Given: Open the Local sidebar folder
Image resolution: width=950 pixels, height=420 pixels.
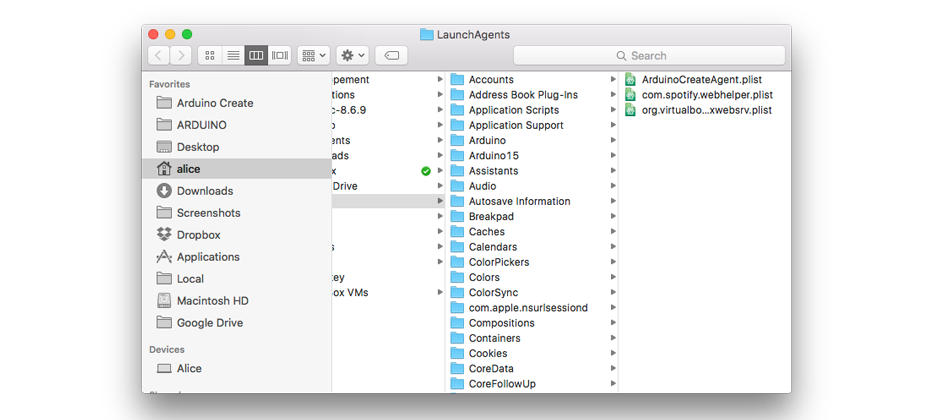Looking at the screenshot, I should (x=236, y=279).
